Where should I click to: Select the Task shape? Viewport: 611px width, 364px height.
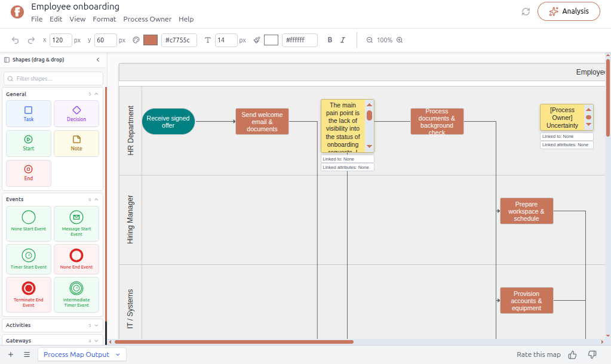[x=29, y=114]
